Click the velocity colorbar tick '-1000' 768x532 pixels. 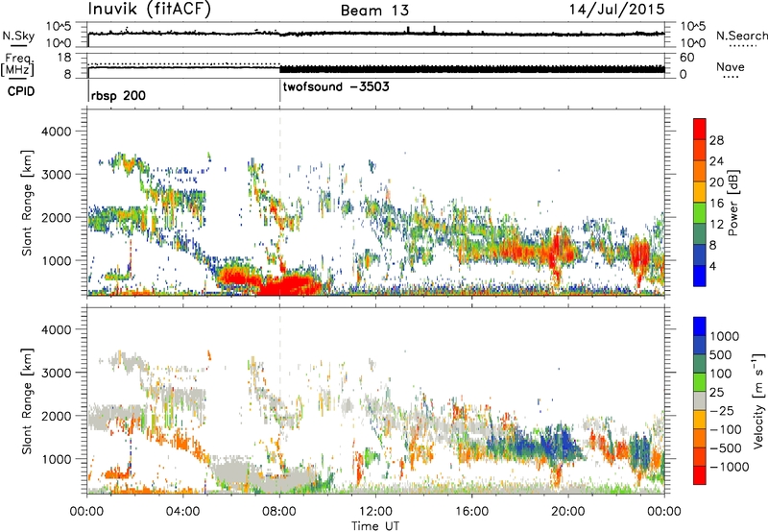click(x=730, y=467)
